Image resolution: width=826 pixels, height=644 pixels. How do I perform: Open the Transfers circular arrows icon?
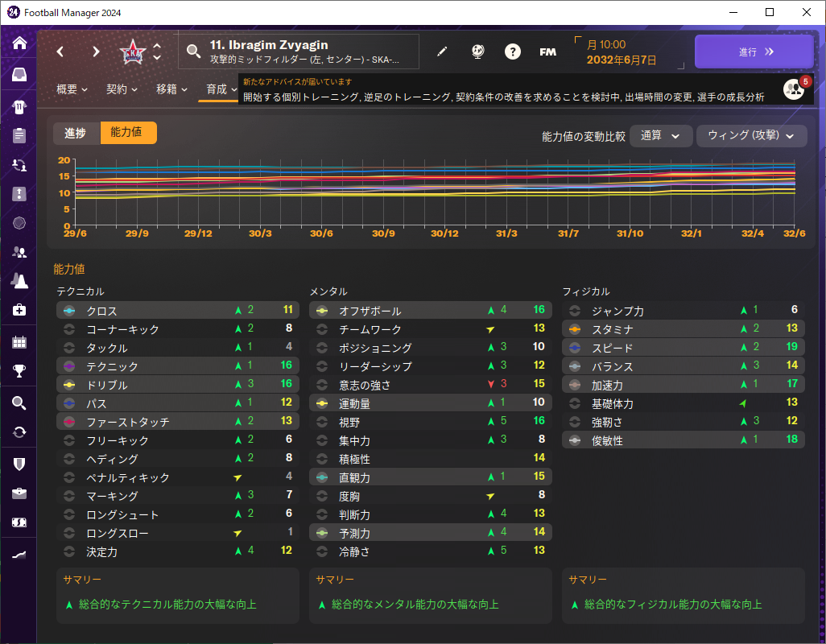click(x=19, y=432)
